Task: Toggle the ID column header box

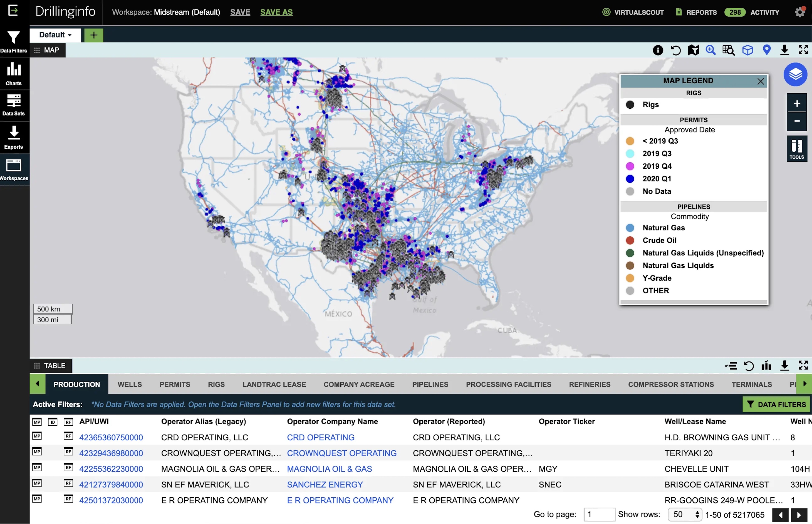Action: pos(53,422)
